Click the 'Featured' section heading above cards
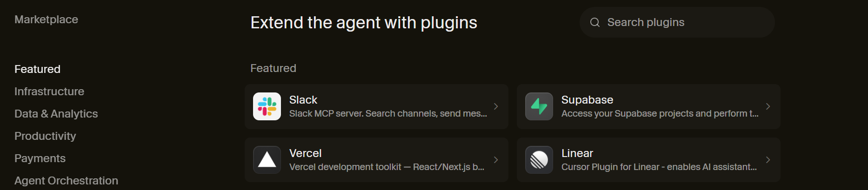Viewport: 868px width, 190px height. tap(273, 68)
